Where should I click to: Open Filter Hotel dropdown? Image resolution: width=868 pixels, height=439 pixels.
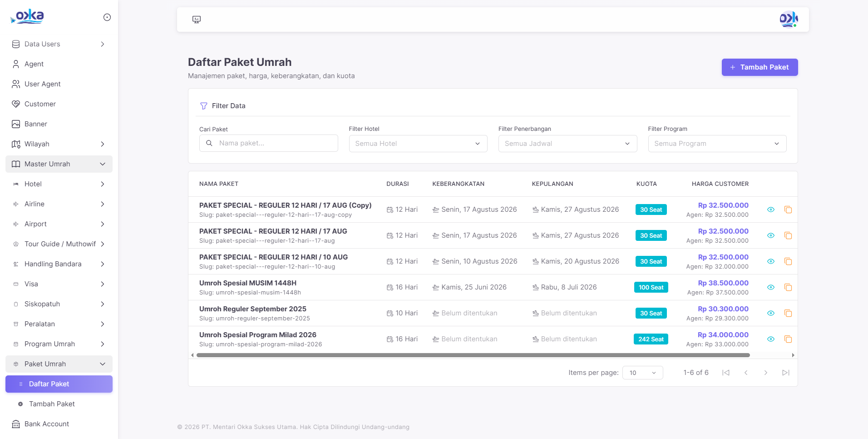[x=418, y=144]
